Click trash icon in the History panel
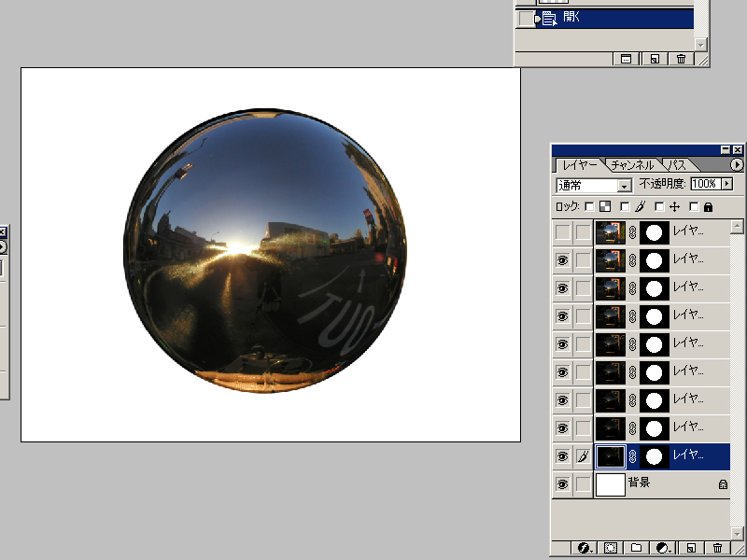 [x=681, y=58]
